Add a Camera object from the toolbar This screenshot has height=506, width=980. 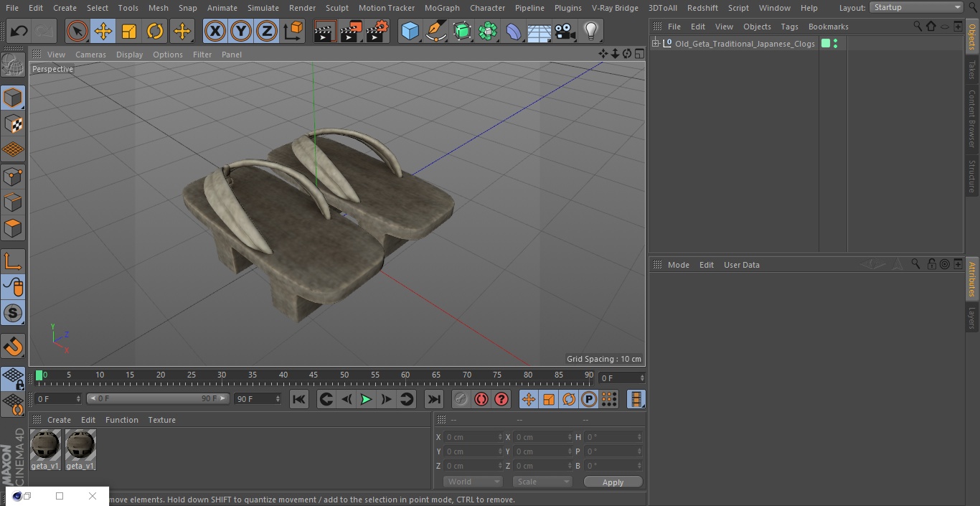click(x=565, y=31)
